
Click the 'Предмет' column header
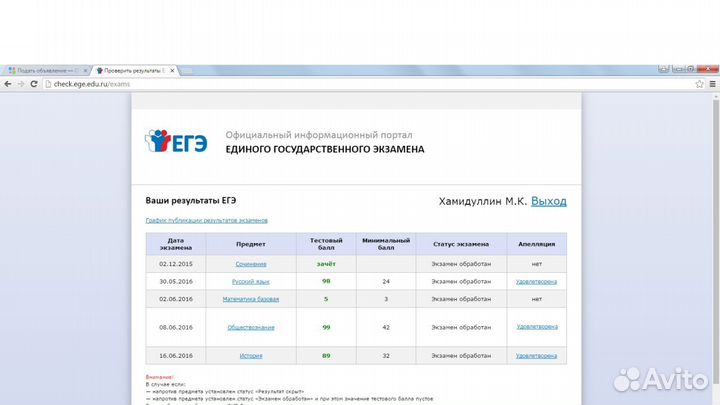tap(251, 244)
